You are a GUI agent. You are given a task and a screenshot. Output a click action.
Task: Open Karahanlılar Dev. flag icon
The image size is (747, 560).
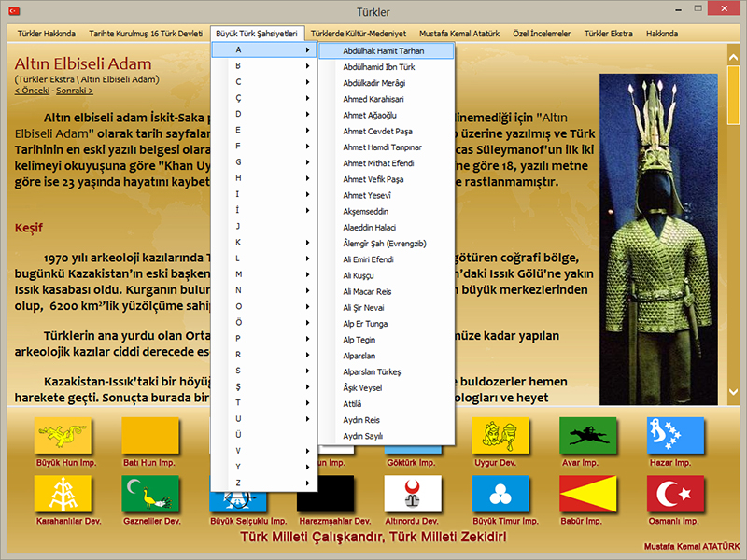[62, 494]
